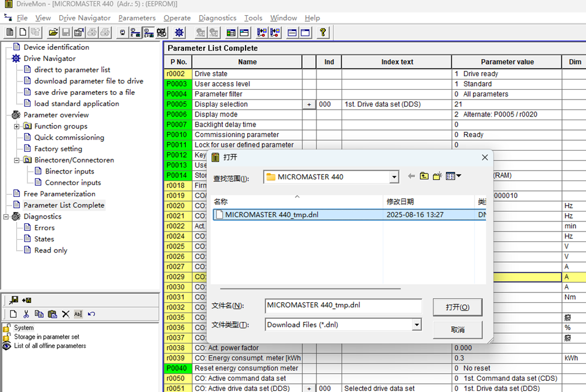Select 'Errors' under Diagnostics tree
586x392 pixels.
(45, 227)
